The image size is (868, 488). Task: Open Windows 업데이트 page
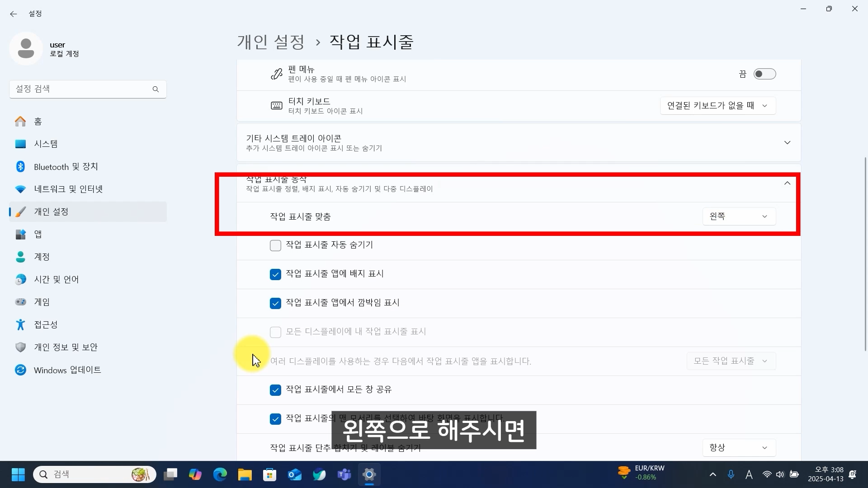[x=67, y=370]
